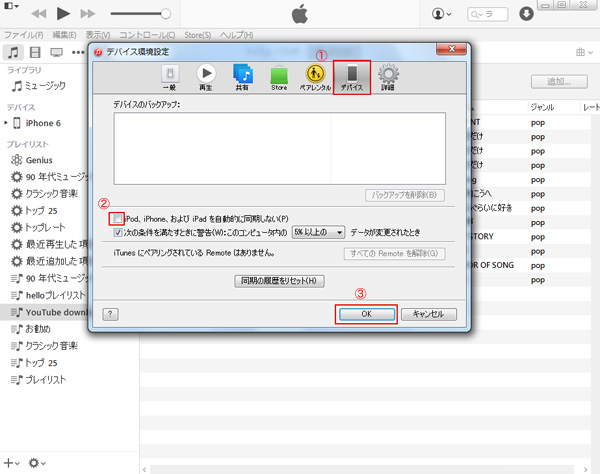Open the more (three dots) media menu
The image size is (600, 474).
point(78,52)
